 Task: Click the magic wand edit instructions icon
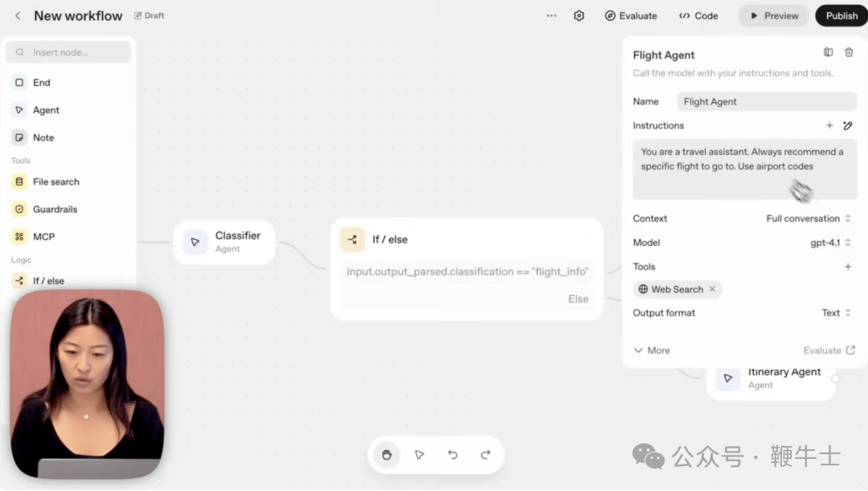tap(848, 125)
